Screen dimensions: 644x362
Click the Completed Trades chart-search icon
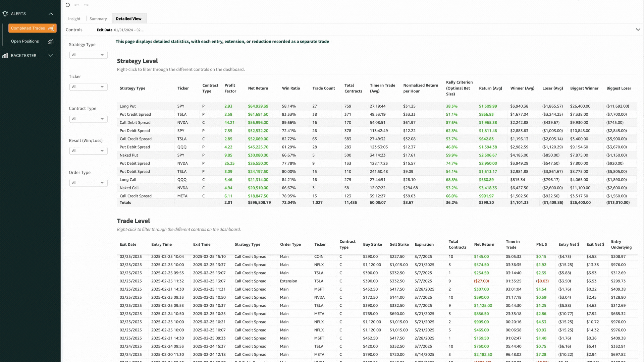tap(51, 28)
